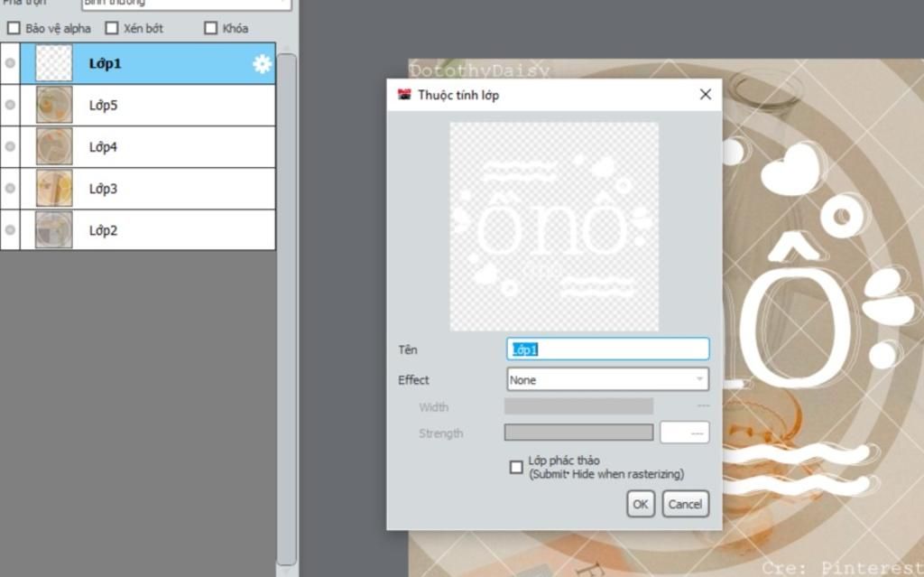The width and height of the screenshot is (924, 577).
Task: Click the Lớp3 layer thumbnail
Action: click(54, 188)
